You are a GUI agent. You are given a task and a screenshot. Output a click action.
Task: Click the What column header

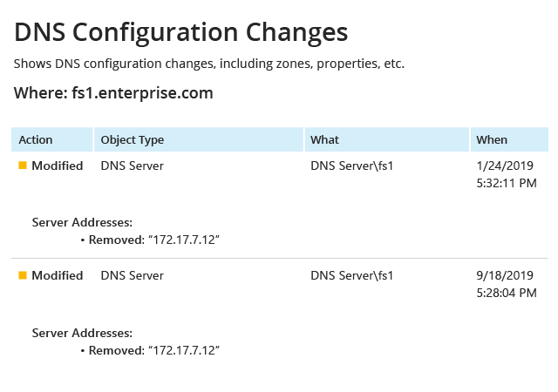pyautogui.click(x=387, y=139)
